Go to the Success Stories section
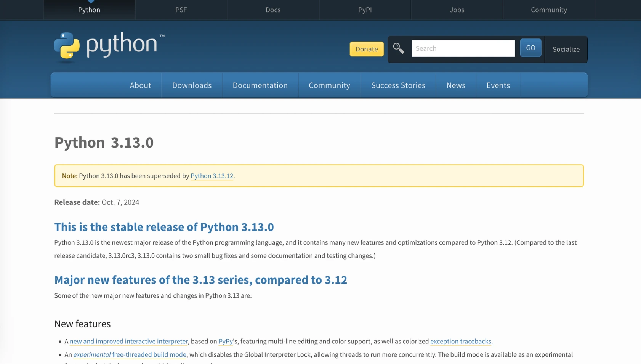Screen dimensions: 641x364 click(x=398, y=85)
